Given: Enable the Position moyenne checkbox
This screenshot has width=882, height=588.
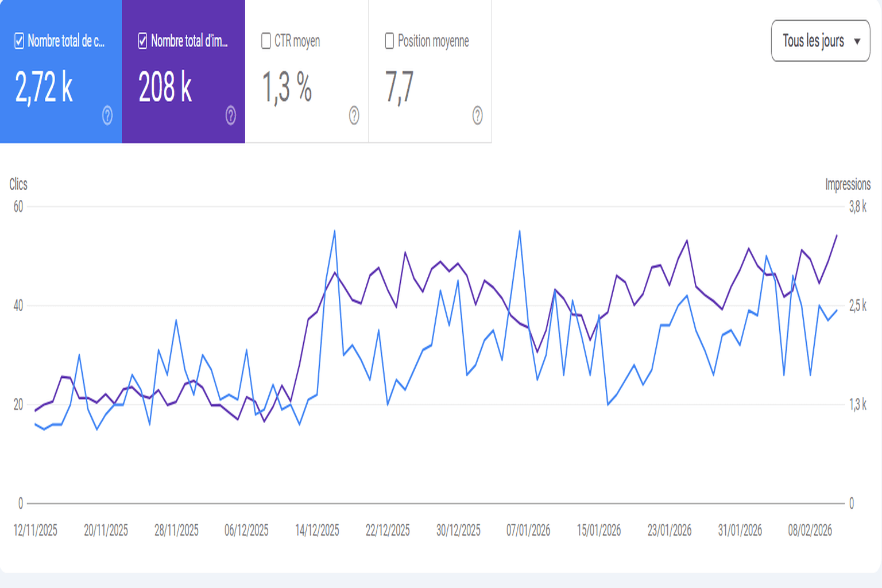Looking at the screenshot, I should click(x=389, y=41).
